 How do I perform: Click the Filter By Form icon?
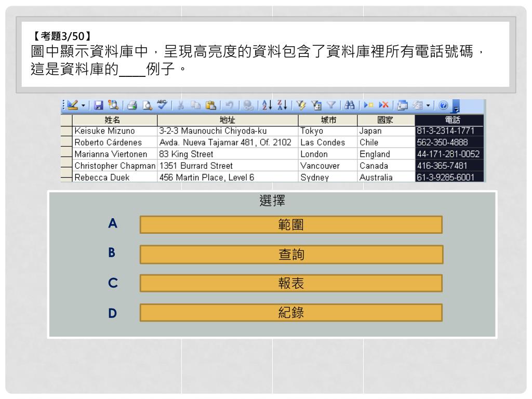coord(316,105)
